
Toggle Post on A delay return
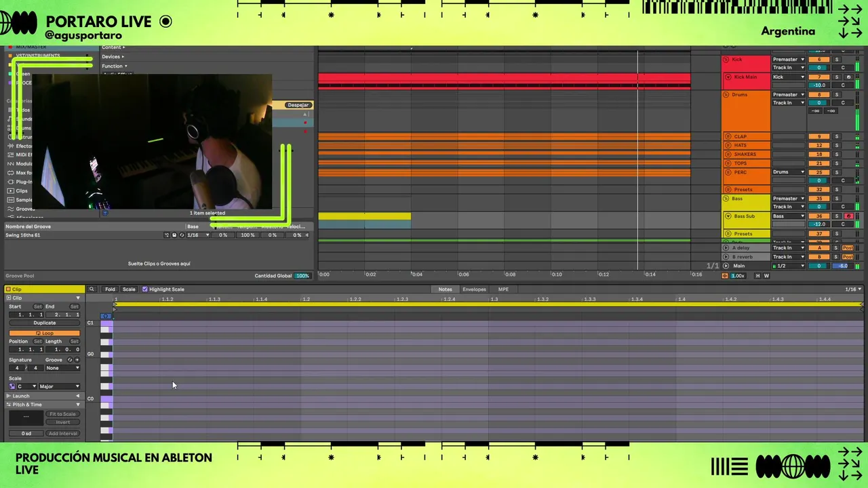tap(848, 248)
